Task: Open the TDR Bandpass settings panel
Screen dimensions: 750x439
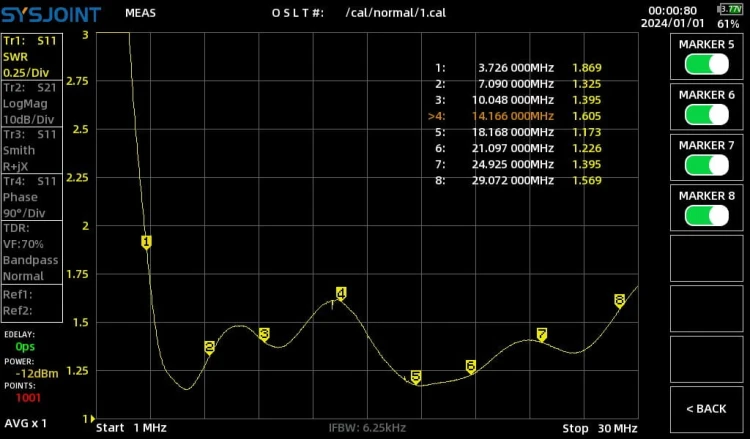Action: (x=32, y=252)
